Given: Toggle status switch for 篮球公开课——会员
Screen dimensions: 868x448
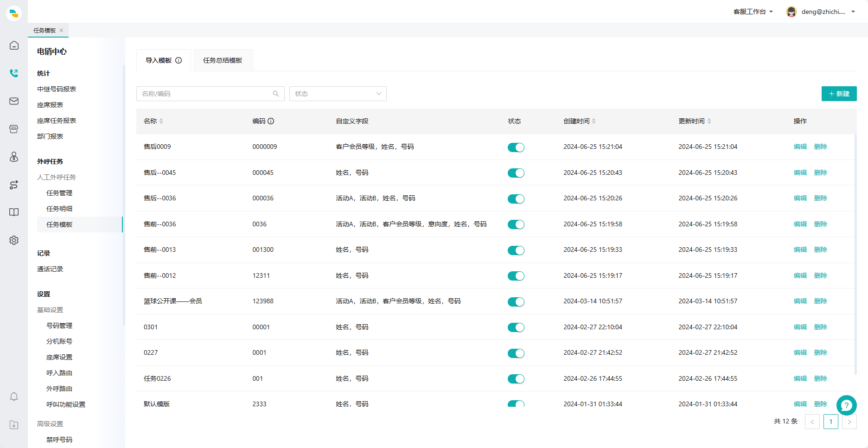Looking at the screenshot, I should pyautogui.click(x=516, y=302).
